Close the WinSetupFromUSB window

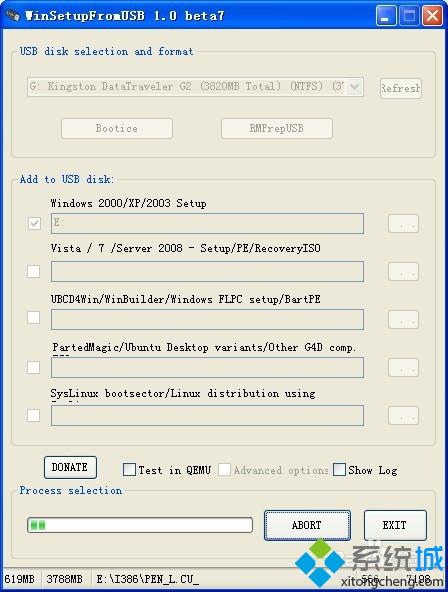tap(432, 16)
